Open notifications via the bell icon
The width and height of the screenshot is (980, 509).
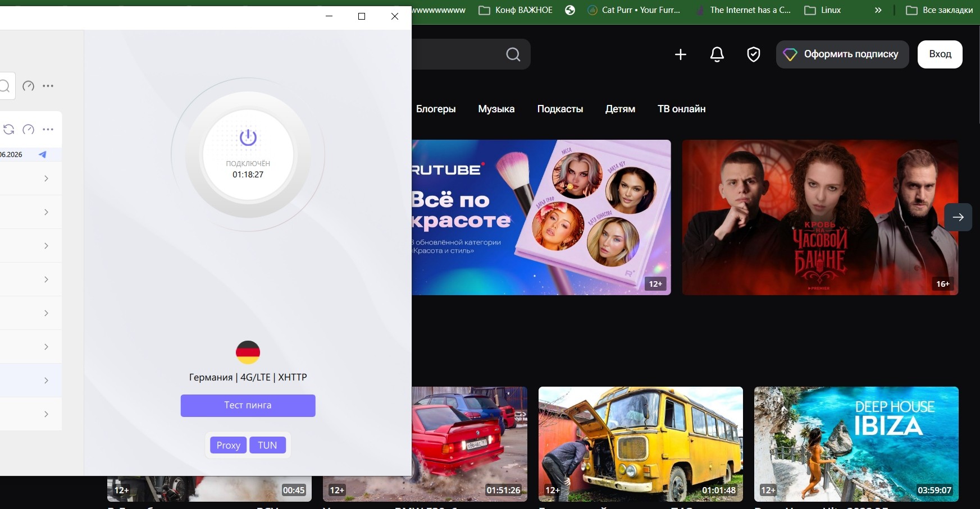click(717, 54)
